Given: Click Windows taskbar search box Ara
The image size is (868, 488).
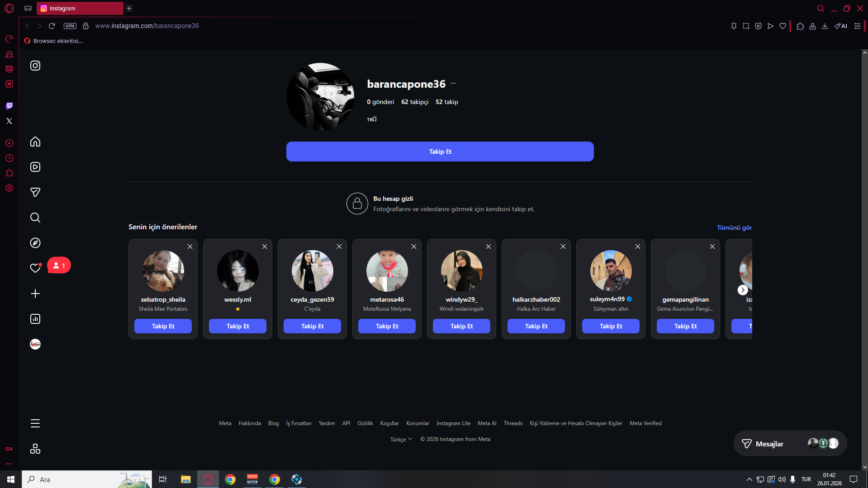Looking at the screenshot, I should (87, 479).
